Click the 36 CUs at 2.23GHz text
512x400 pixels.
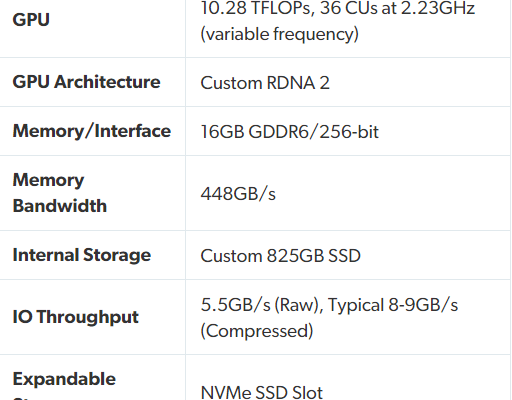pos(397,7)
